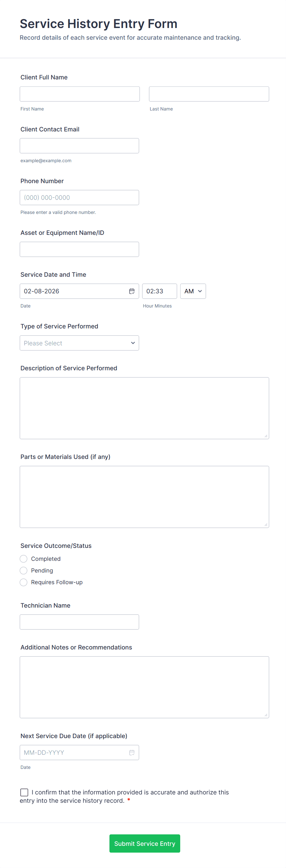Click the Parts or Materials Used textarea
Viewport: 286px width, 868px height.
[144, 497]
